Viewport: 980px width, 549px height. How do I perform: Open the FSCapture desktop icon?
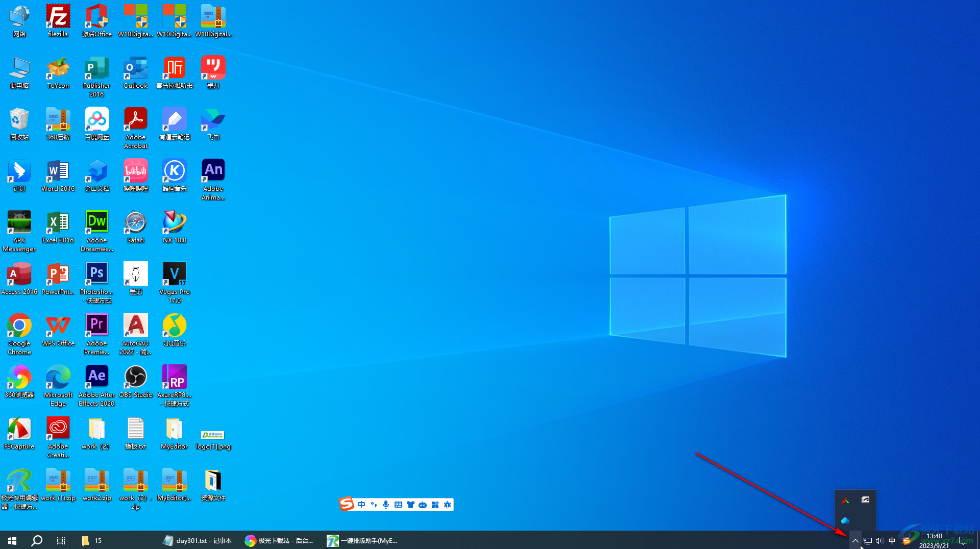[19, 433]
